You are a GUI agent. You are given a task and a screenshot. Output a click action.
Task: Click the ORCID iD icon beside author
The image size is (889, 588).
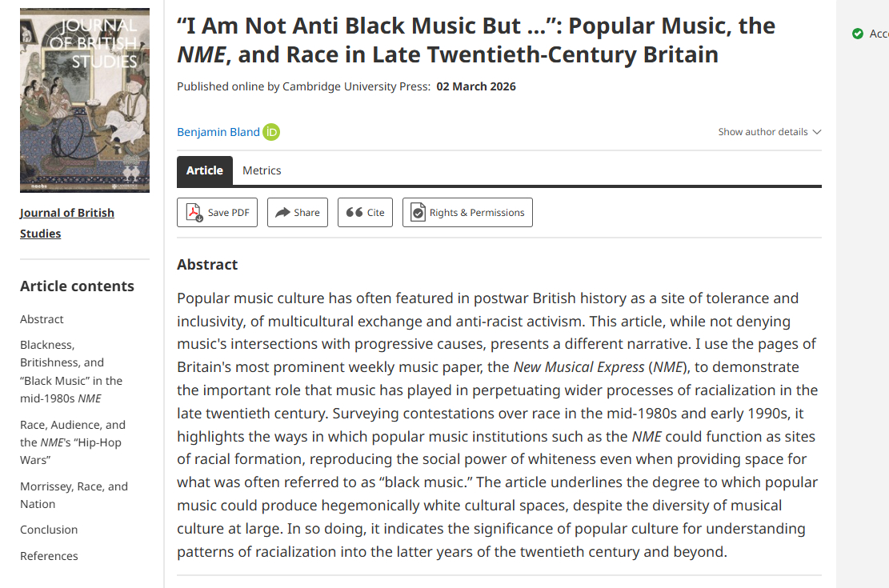tap(271, 132)
